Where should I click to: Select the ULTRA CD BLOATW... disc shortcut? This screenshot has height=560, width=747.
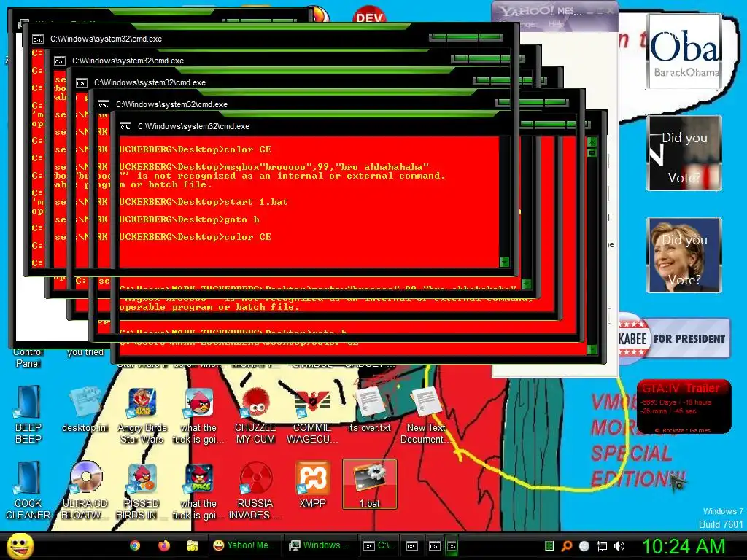point(85,491)
